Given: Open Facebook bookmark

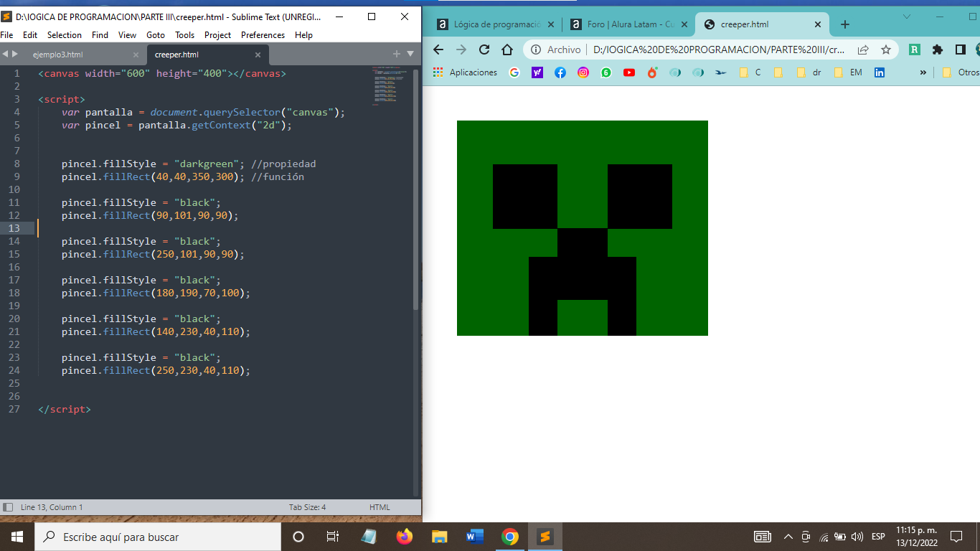Looking at the screenshot, I should pos(560,72).
